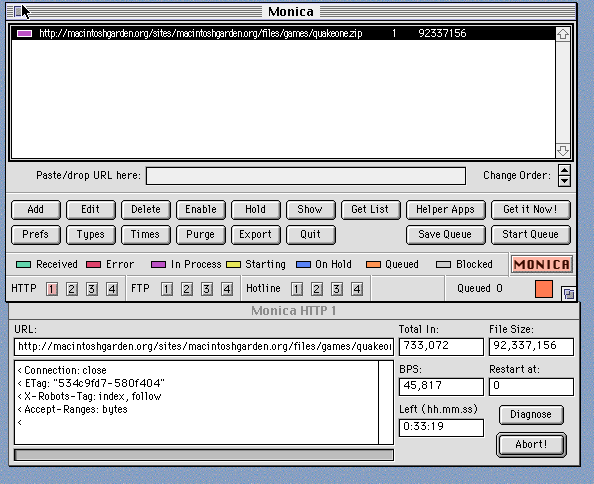Select HTTP connection slot 2
Viewport: 594px width, 484px height.
pos(72,289)
